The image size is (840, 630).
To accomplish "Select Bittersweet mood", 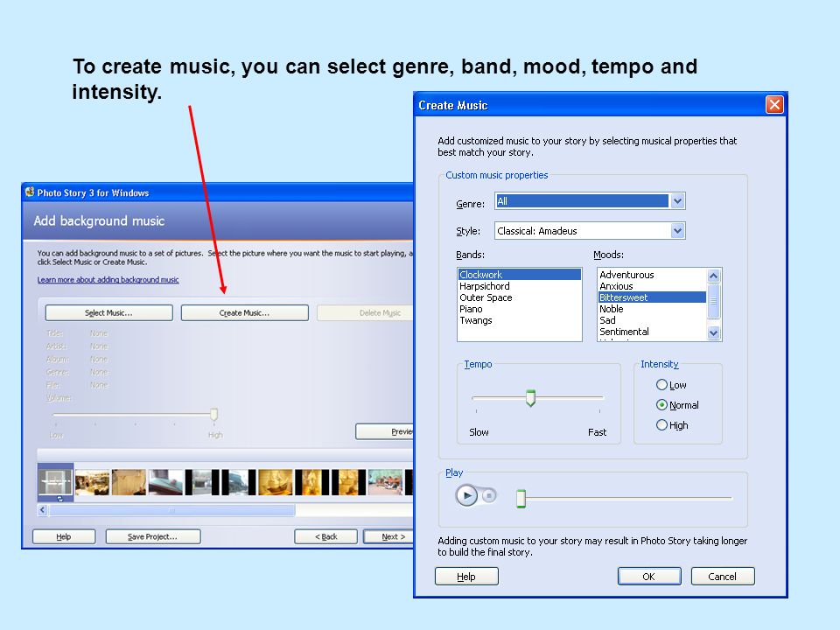I will coord(652,297).
